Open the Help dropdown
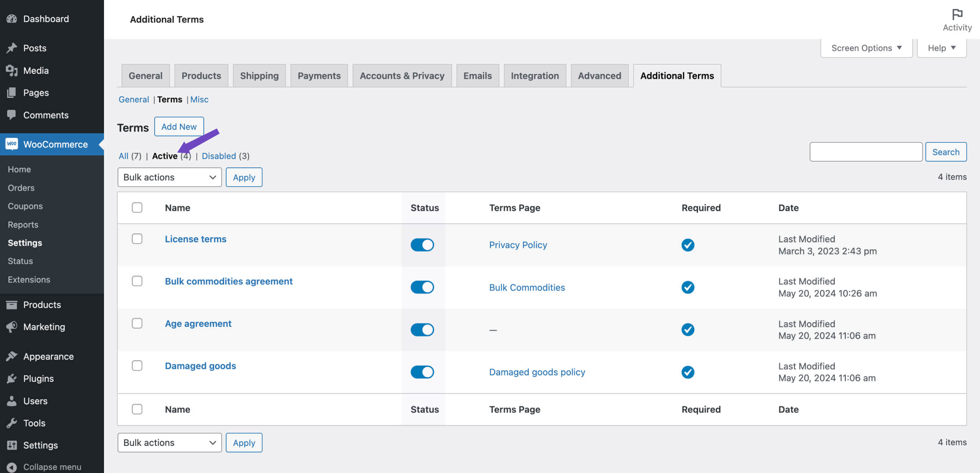Screen dimensions: 980x473 [941, 47]
